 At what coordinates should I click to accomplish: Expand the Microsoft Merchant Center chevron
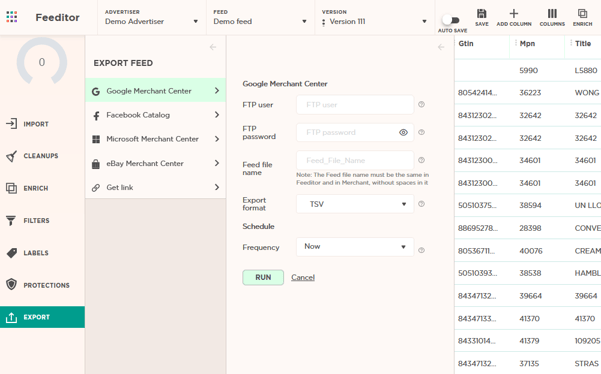coord(217,139)
